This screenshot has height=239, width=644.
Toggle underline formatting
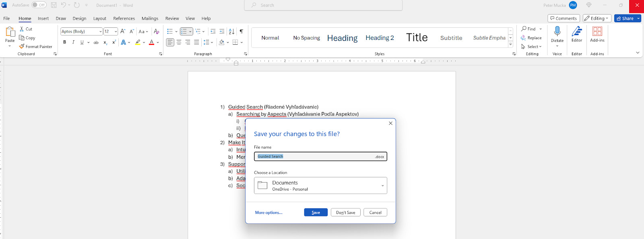pyautogui.click(x=82, y=42)
